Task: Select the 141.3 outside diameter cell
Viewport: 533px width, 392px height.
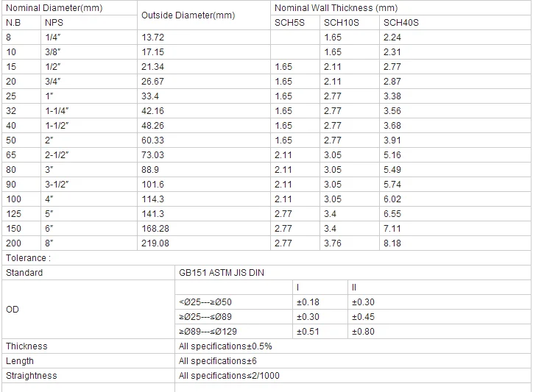Action: (204, 214)
